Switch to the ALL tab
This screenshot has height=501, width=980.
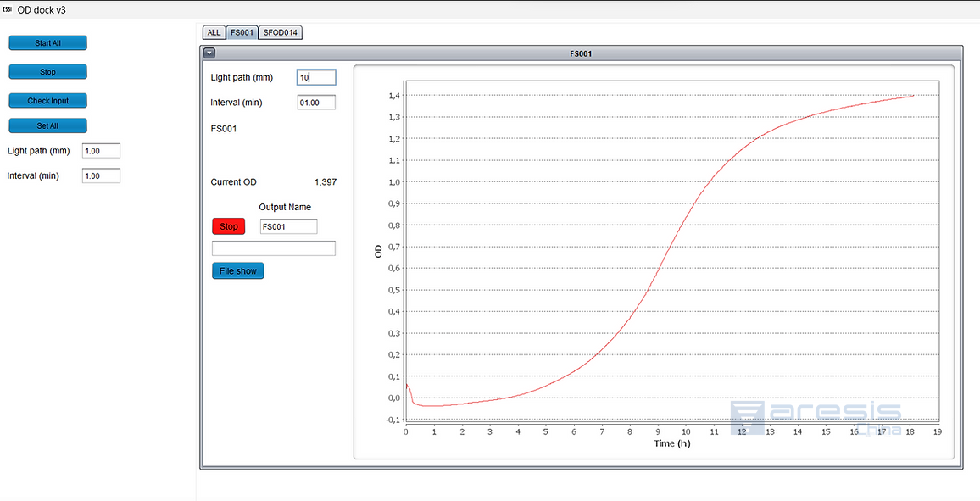click(214, 32)
